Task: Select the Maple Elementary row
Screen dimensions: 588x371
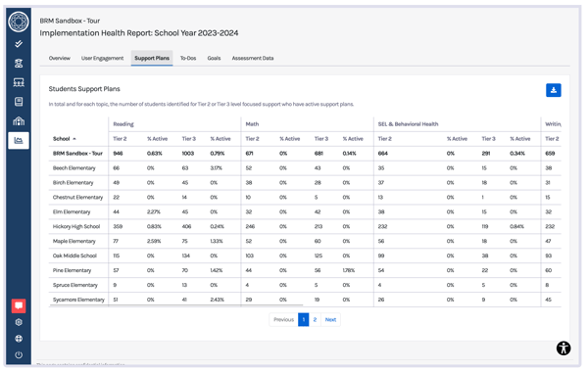Action: click(305, 241)
